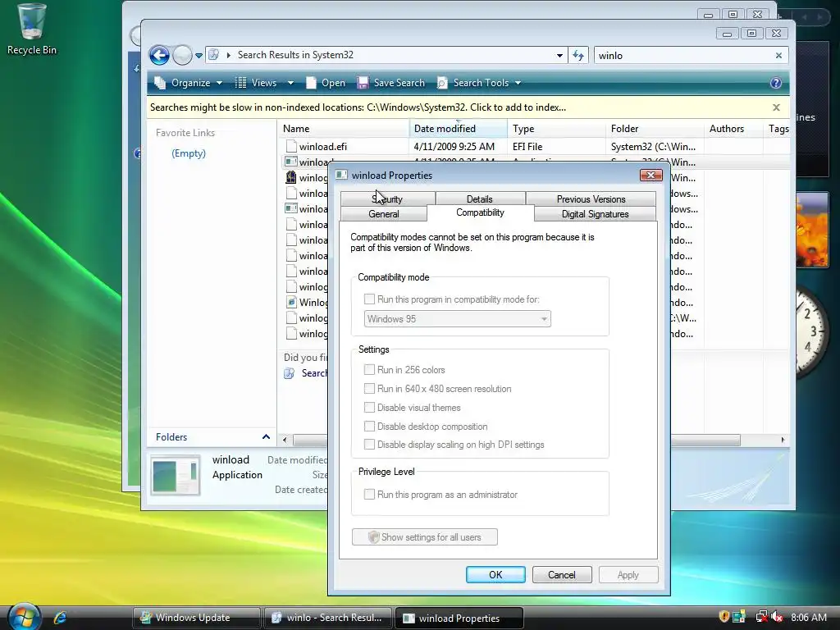Viewport: 840px width, 630px height.
Task: Click the file icon in address bar
Action: (214, 55)
